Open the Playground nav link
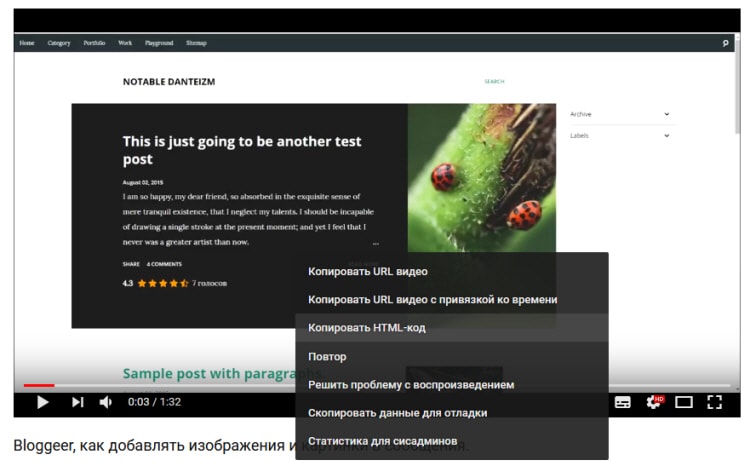The width and height of the screenshot is (750, 466). 159,43
